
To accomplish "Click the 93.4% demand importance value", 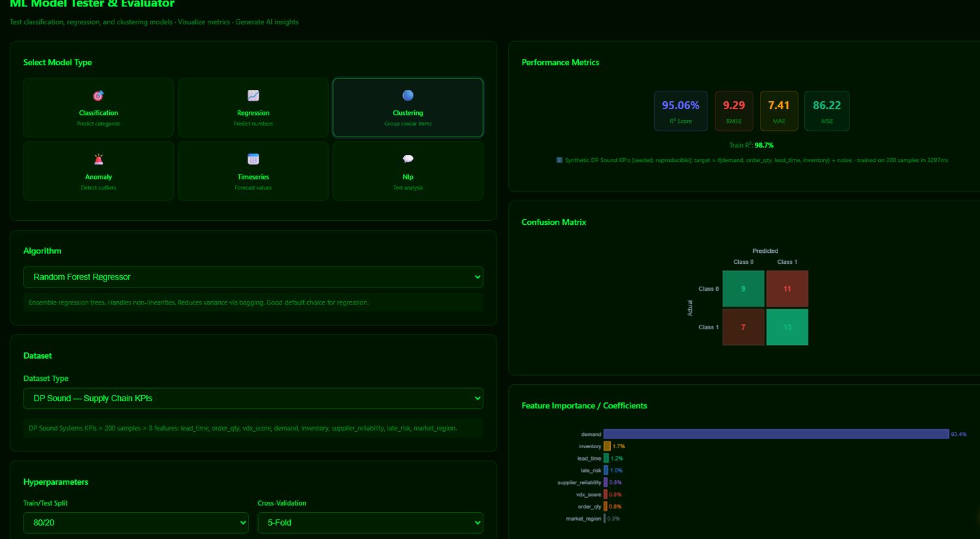I will 958,434.
